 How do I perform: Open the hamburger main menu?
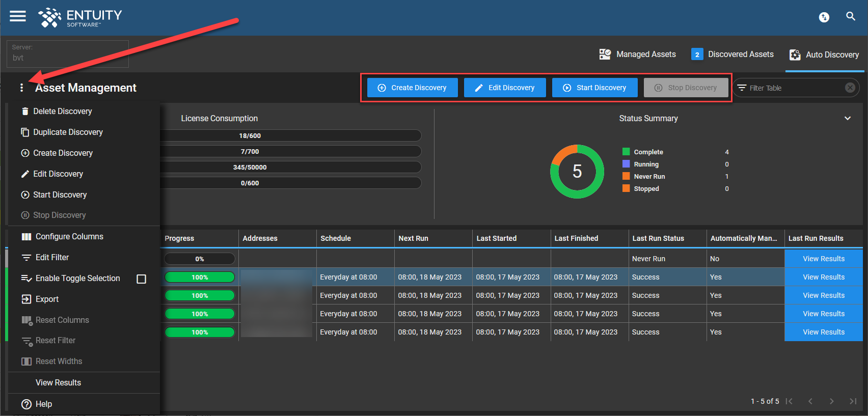tap(18, 16)
